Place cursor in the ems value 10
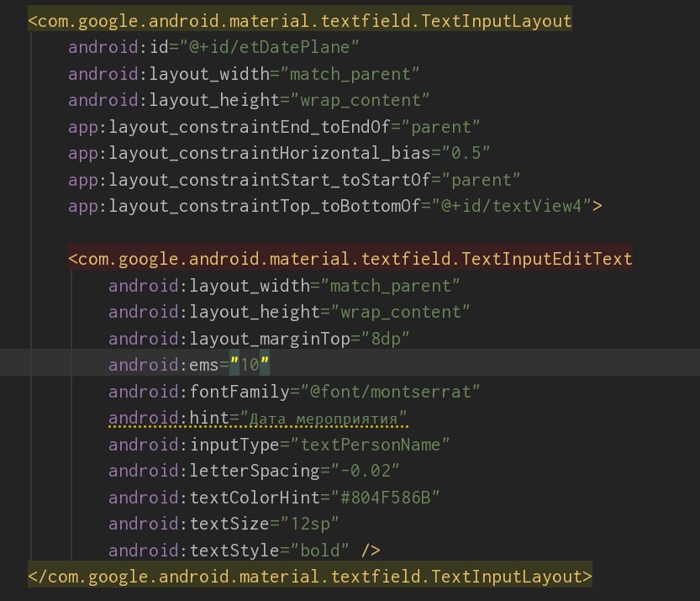 250,366
